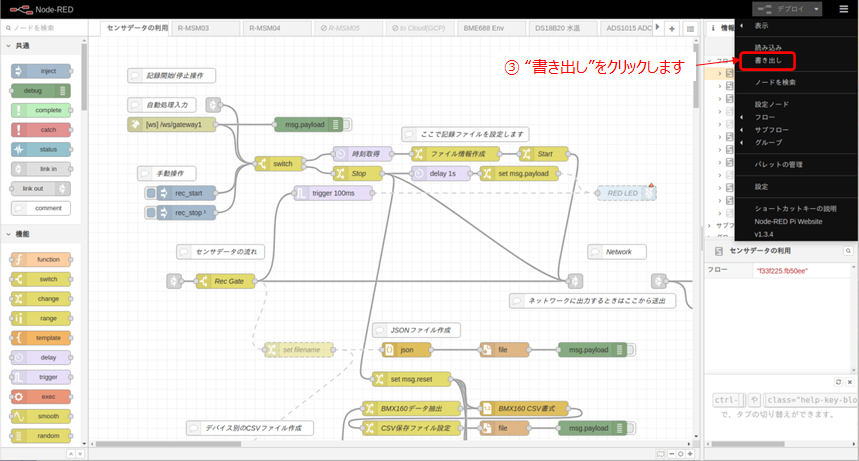Screen dimensions: 859x461
Task: Open the Deploy dropdown arrow
Action: tap(817, 9)
